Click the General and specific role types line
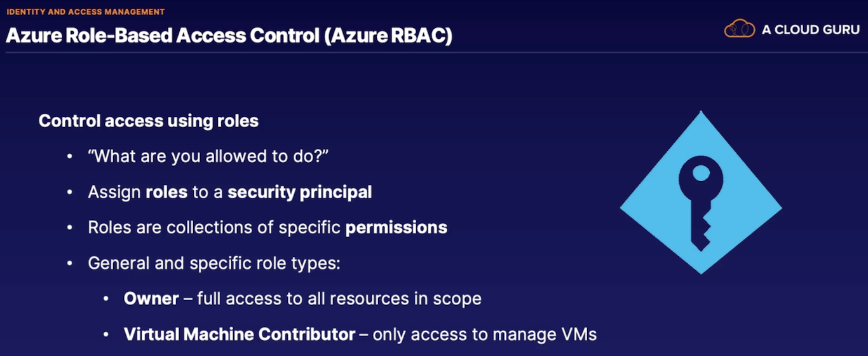Image resolution: width=868 pixels, height=356 pixels. [214, 263]
